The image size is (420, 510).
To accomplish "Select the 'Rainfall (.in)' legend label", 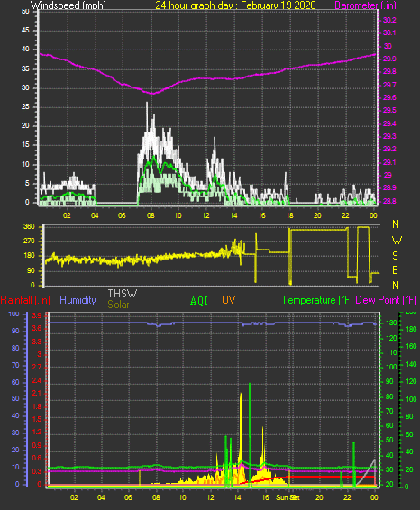I will tap(25, 300).
